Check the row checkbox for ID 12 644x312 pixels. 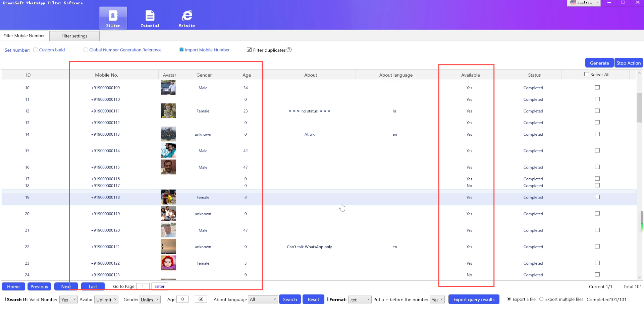coord(597,110)
